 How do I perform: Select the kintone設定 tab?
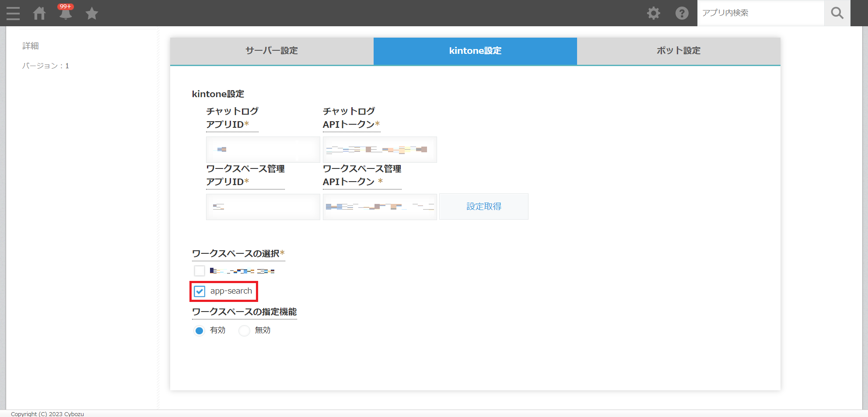click(475, 51)
